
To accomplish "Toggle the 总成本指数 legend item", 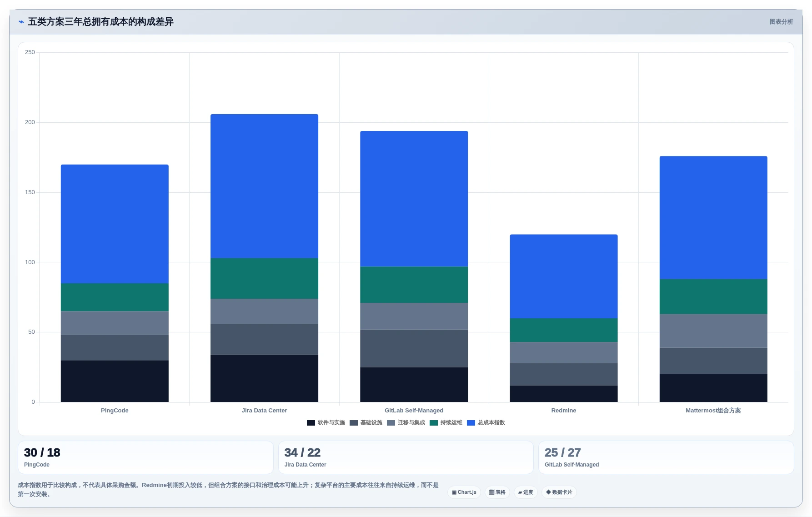I will (486, 423).
